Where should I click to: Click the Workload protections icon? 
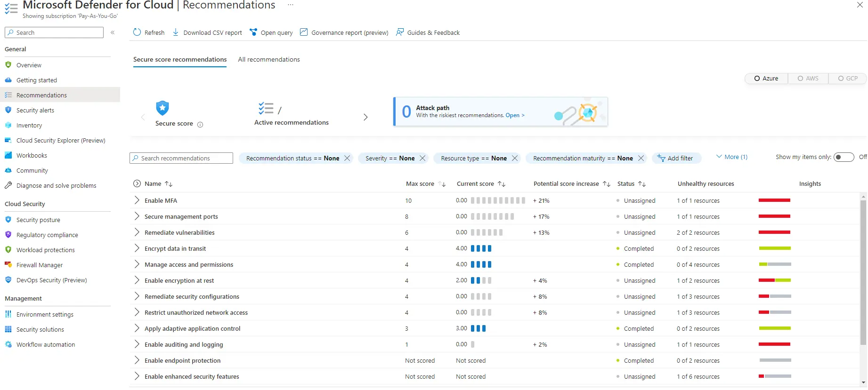[x=8, y=250]
